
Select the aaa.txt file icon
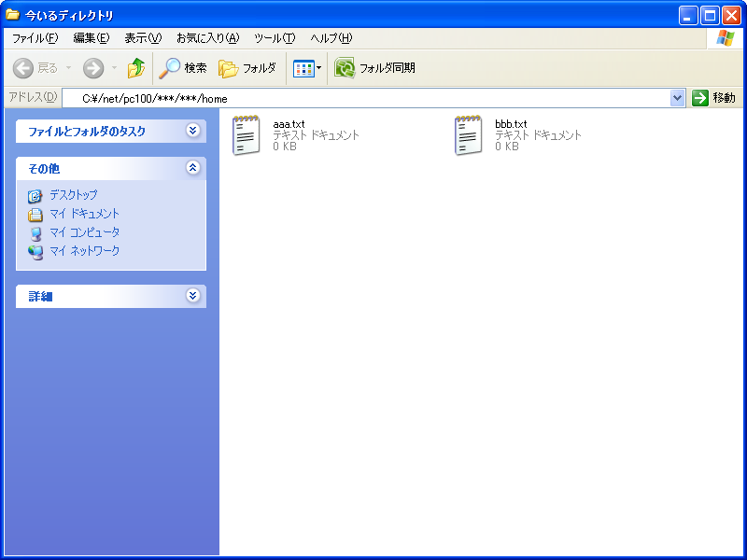[x=247, y=135]
